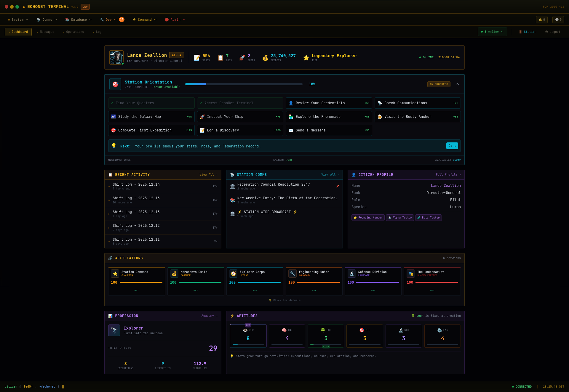Image resolution: width=569 pixels, height=392 pixels.
Task: Toggle the completed Access EchoNet Terminal mission
Action: (240, 103)
